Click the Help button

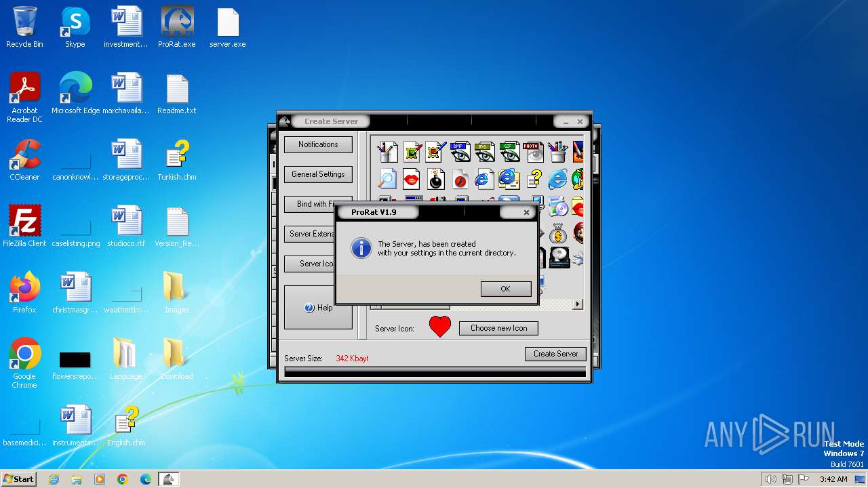coord(318,308)
